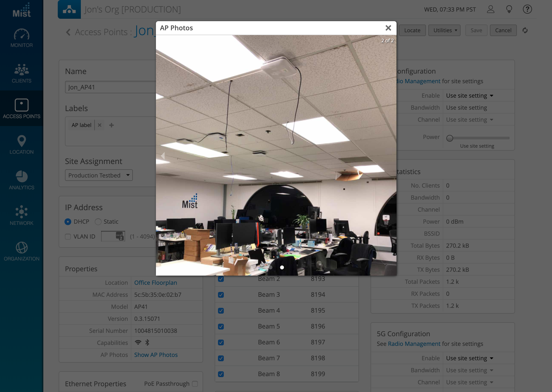Uncheck the Beam 5 checkbox

(221, 327)
